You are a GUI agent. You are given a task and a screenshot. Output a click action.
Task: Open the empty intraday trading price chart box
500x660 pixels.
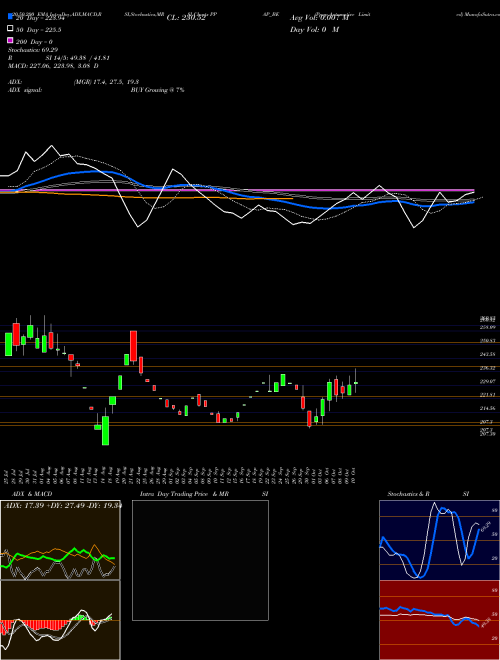tap(200, 560)
